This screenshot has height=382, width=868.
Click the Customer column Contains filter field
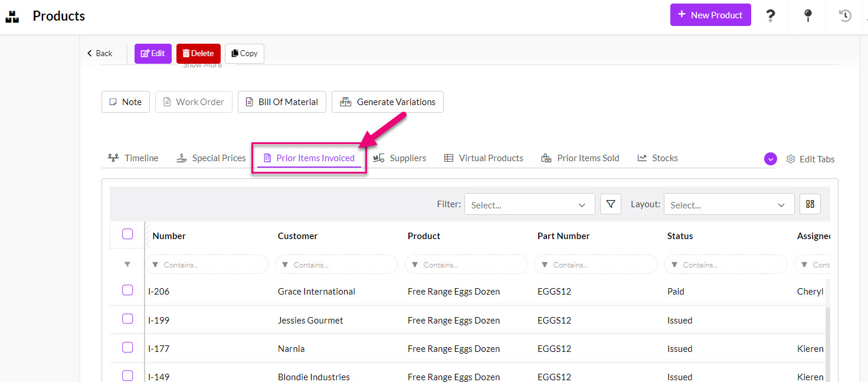pyautogui.click(x=337, y=265)
